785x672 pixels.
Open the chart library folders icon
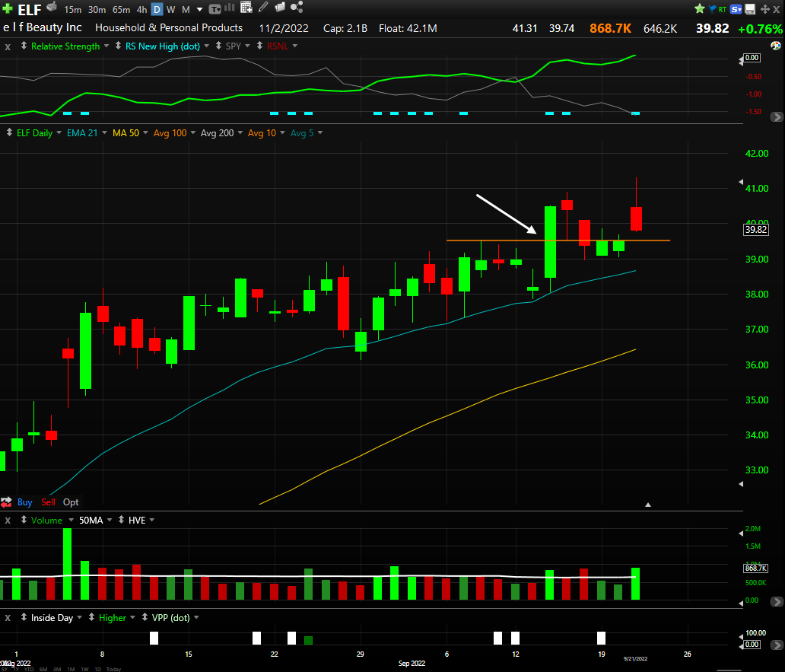tap(280, 7)
